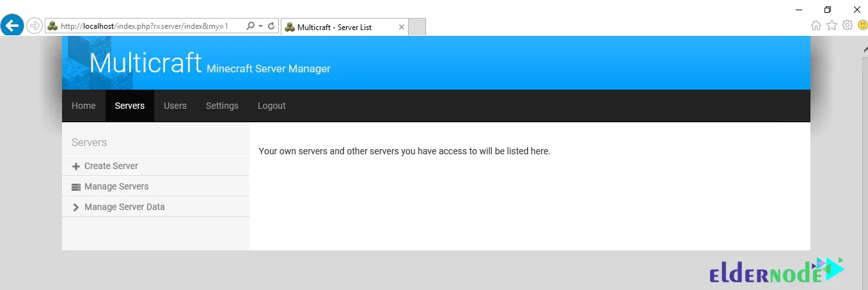Image resolution: width=868 pixels, height=290 pixels.
Task: Minimize the browser window
Action: pyautogui.click(x=799, y=9)
